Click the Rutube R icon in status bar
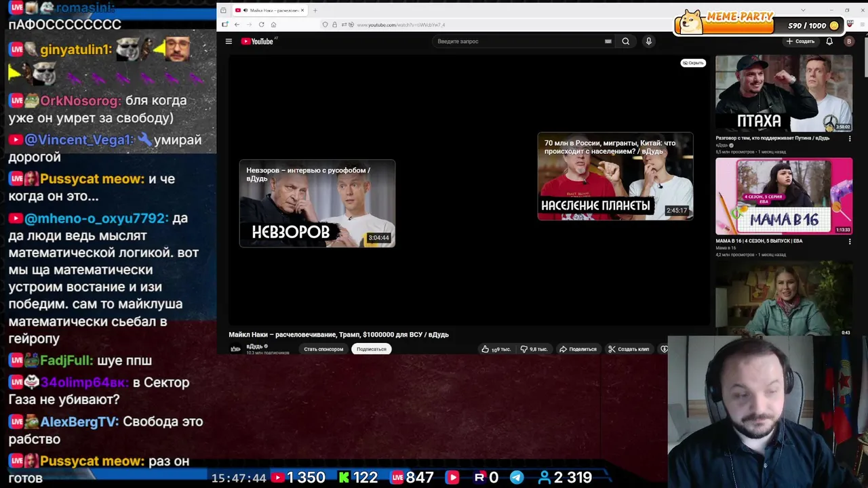 click(479, 478)
